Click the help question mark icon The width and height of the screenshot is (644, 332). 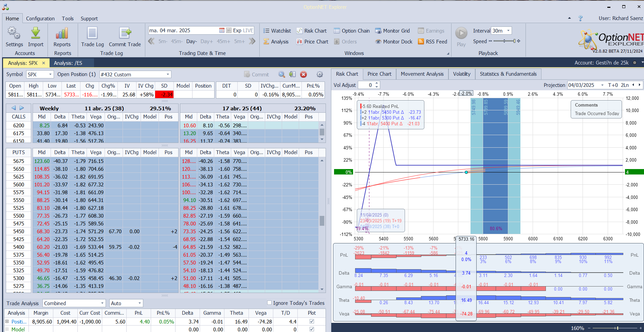(x=581, y=18)
